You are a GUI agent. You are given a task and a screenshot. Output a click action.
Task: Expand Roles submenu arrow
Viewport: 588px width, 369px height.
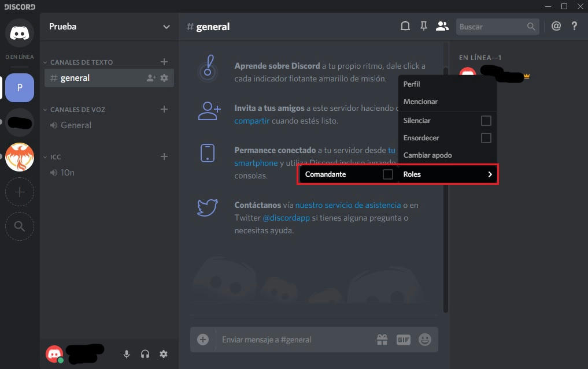(x=490, y=174)
